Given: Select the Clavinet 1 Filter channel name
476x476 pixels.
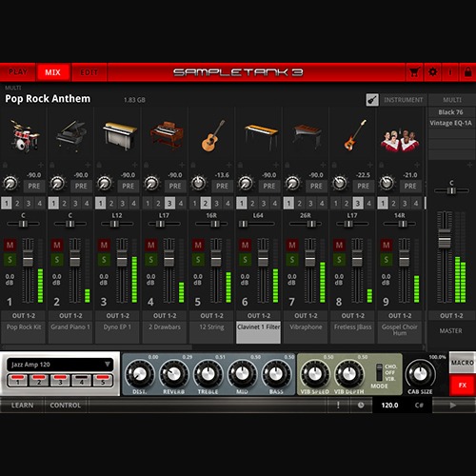Looking at the screenshot, I should pyautogui.click(x=259, y=332).
